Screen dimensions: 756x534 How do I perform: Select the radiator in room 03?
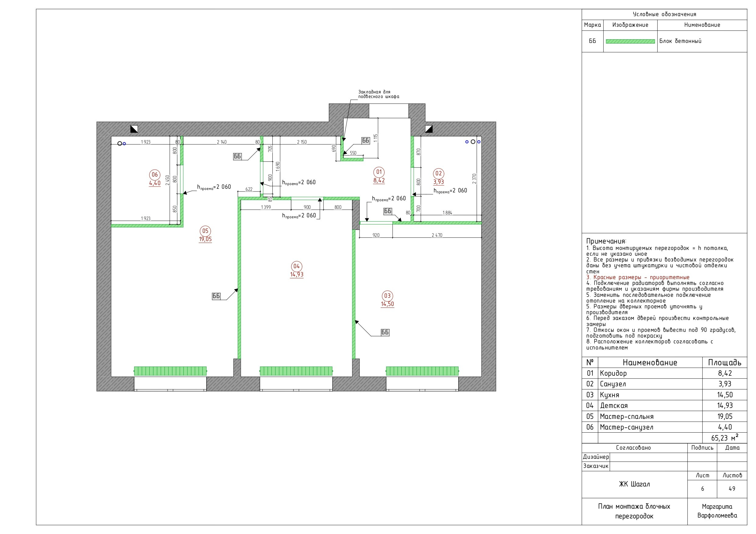tap(422, 371)
